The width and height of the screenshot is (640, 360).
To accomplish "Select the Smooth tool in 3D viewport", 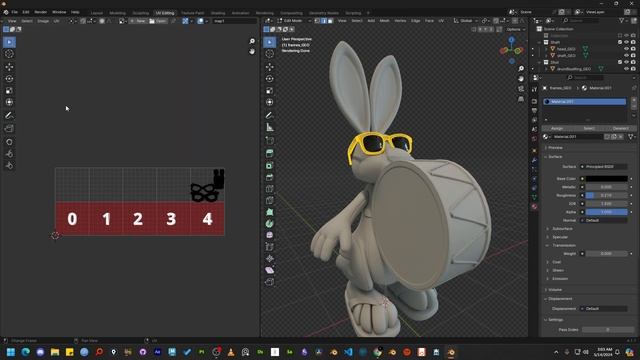I will tap(269, 236).
